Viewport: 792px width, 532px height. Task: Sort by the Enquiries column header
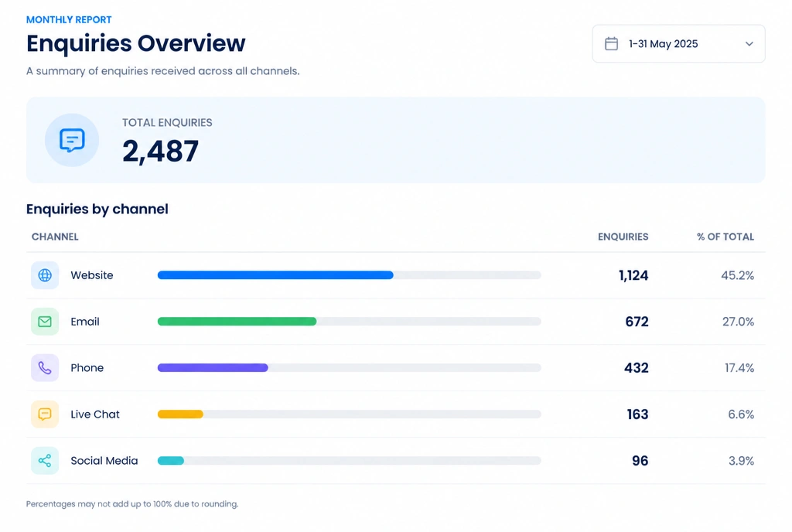pos(623,237)
